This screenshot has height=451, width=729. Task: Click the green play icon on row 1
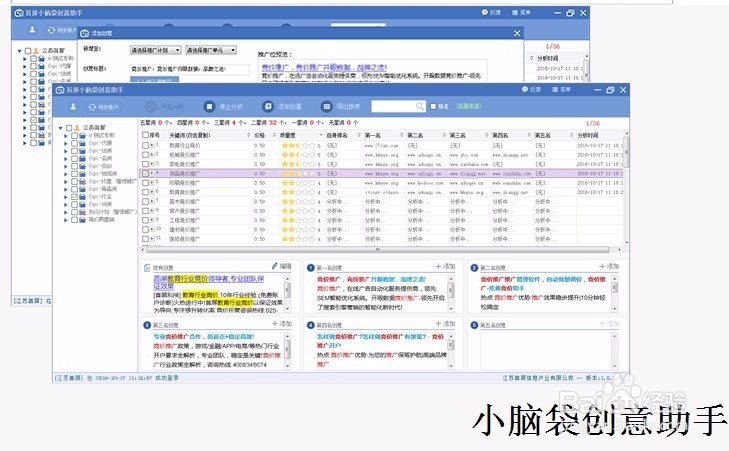click(x=152, y=146)
